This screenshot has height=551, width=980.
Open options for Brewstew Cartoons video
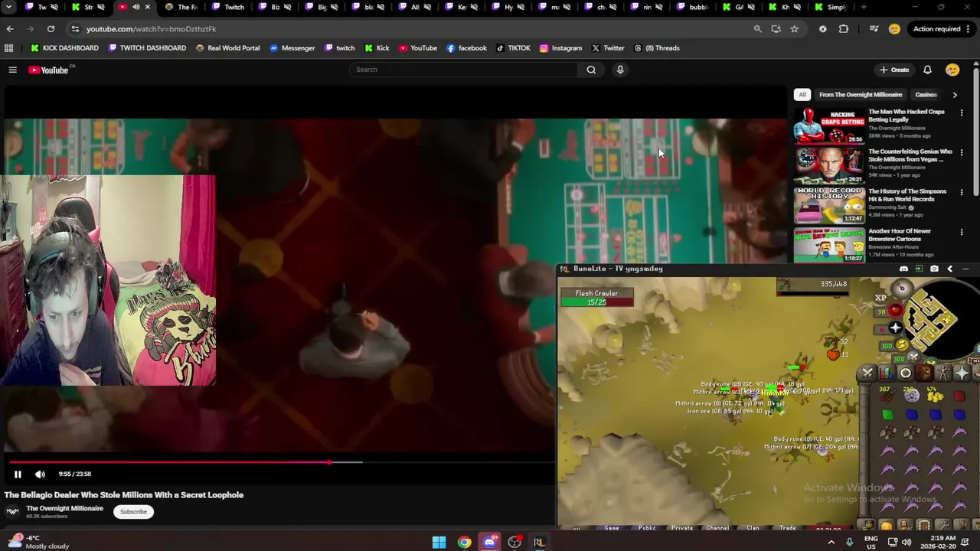point(962,232)
